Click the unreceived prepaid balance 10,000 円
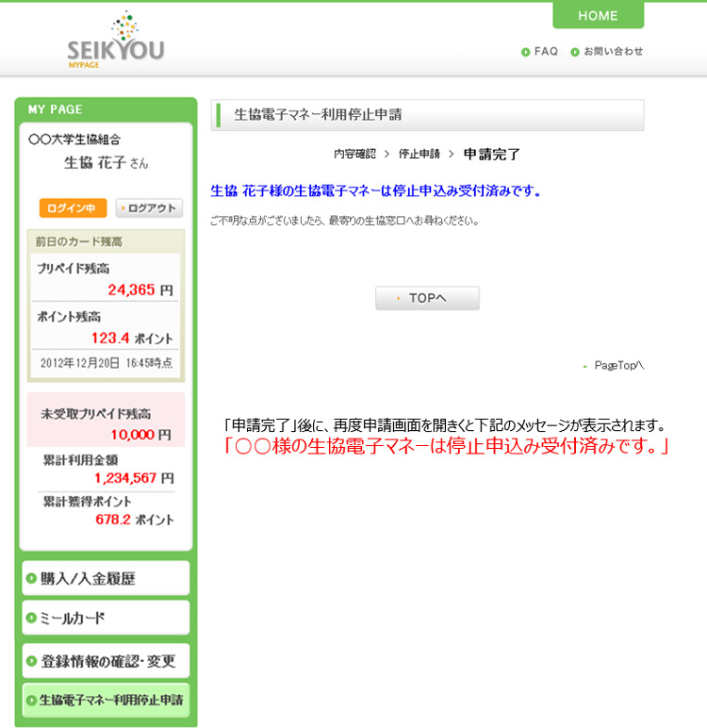707x728 pixels. [x=141, y=435]
